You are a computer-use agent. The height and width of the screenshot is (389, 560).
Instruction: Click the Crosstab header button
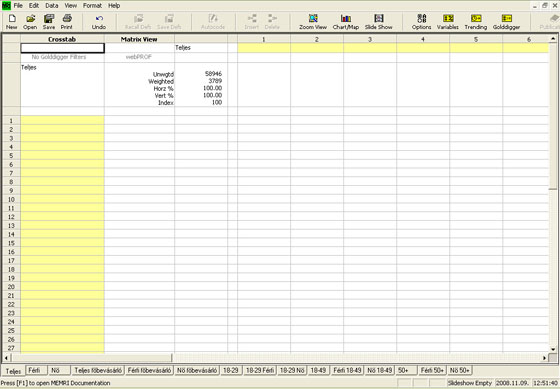[x=62, y=39]
